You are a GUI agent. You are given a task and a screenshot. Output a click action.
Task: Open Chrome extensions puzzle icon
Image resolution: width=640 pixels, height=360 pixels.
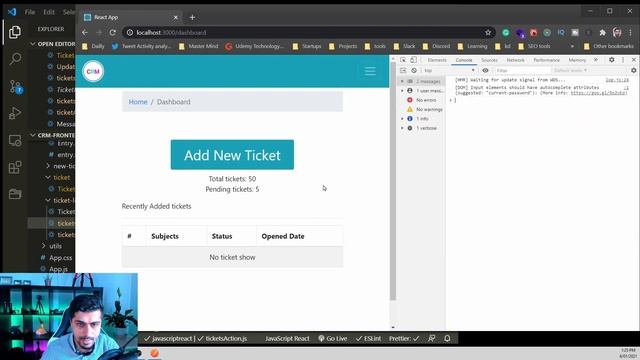[602, 33]
